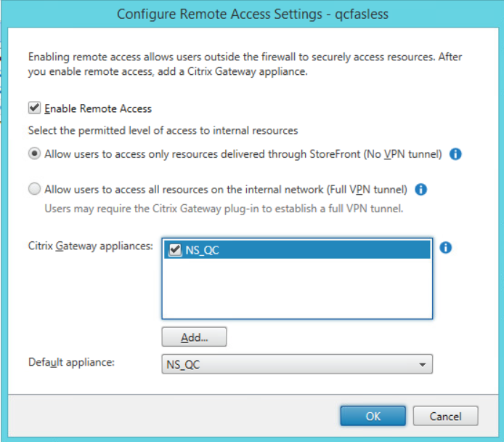Select the No VPN tunnel radio button
504x442 pixels.
34,154
